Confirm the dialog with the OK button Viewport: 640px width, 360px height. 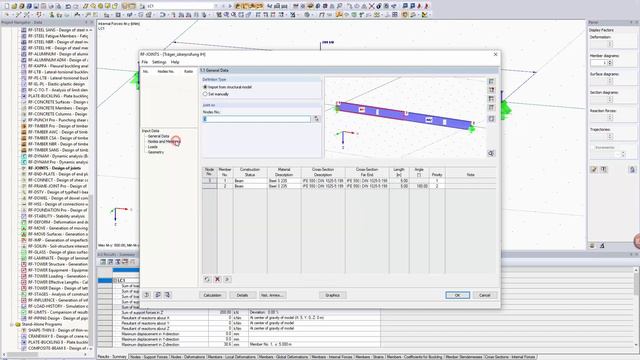click(457, 295)
